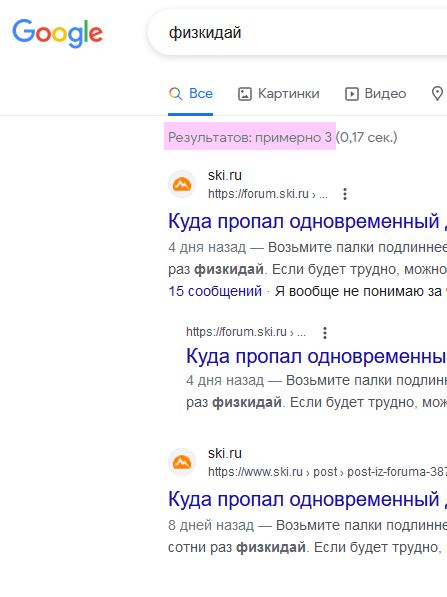Open three-dot menu of first forum.ski.ru result
Image resolution: width=447 pixels, height=597 pixels.
pos(345,194)
